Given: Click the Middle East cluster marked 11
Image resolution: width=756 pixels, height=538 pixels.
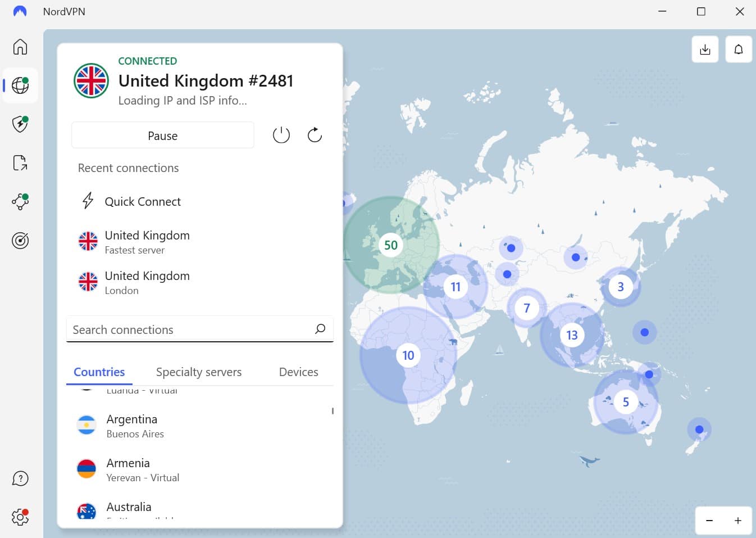Looking at the screenshot, I should pos(456,287).
